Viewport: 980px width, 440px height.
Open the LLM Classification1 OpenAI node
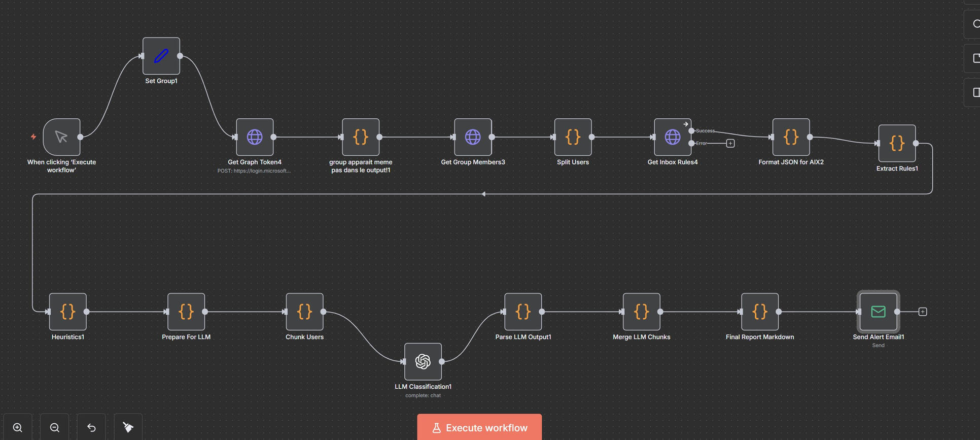(423, 361)
